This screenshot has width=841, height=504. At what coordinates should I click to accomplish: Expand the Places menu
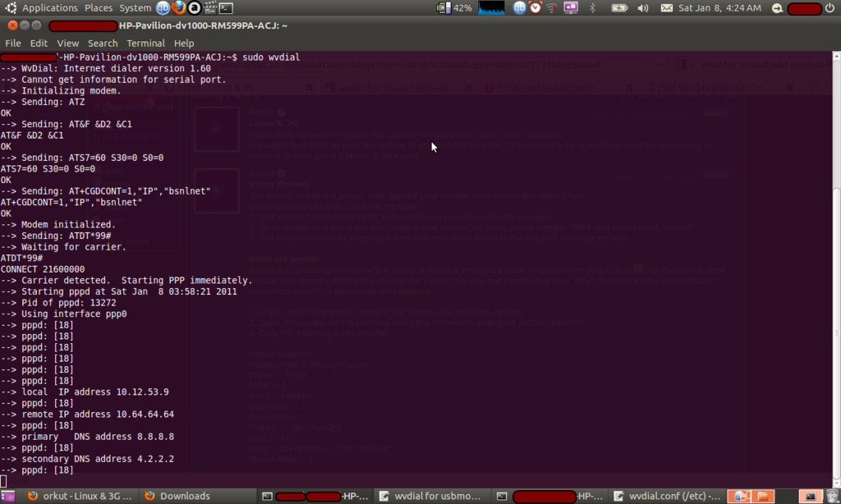tap(99, 8)
